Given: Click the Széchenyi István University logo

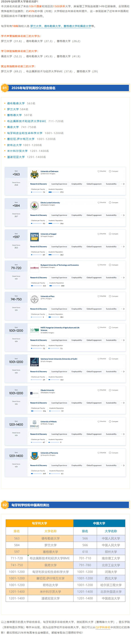Looking at the screenshot, I should pos(34,362).
